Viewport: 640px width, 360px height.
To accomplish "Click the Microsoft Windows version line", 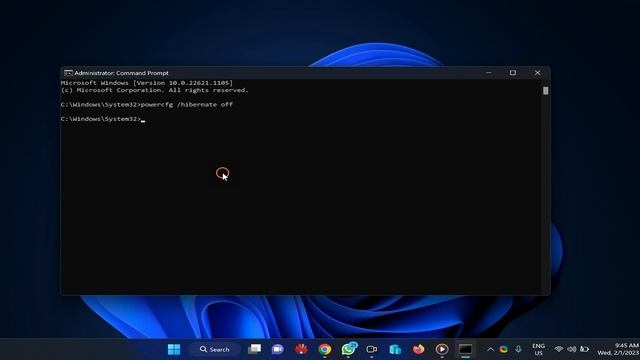I will pos(147,83).
